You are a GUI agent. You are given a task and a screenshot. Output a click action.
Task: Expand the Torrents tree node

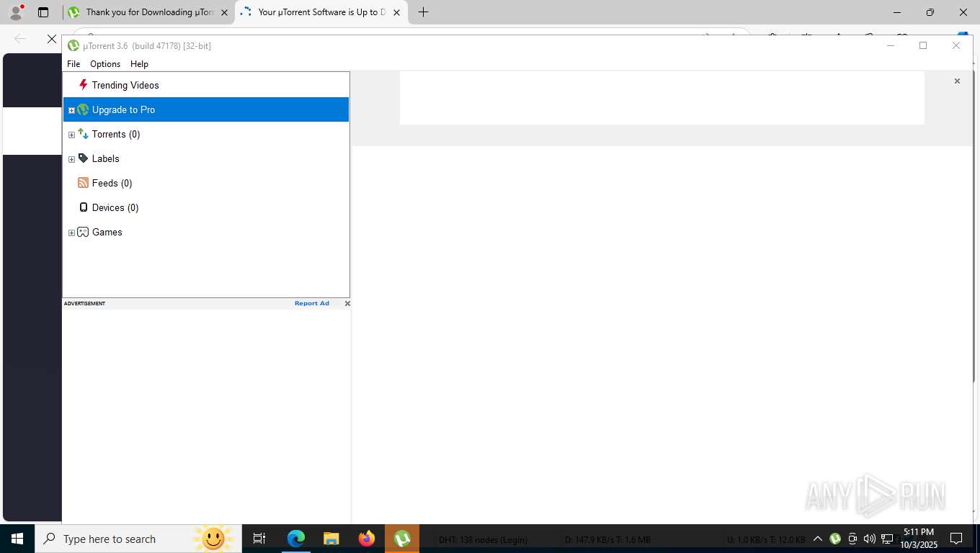click(71, 135)
